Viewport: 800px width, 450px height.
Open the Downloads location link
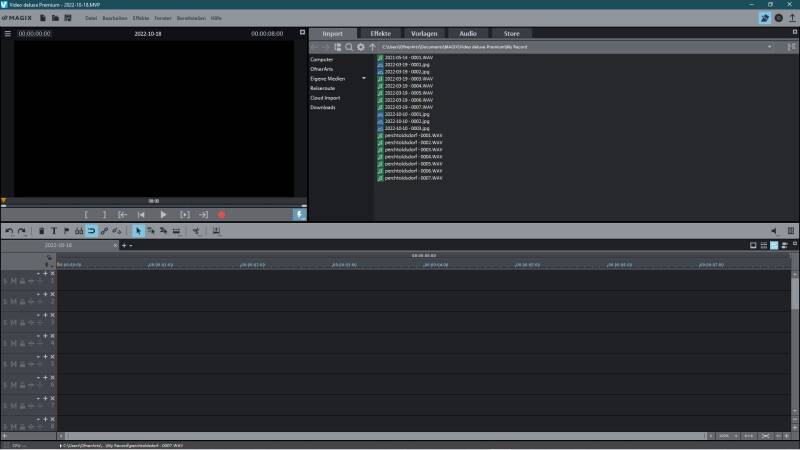click(322, 107)
